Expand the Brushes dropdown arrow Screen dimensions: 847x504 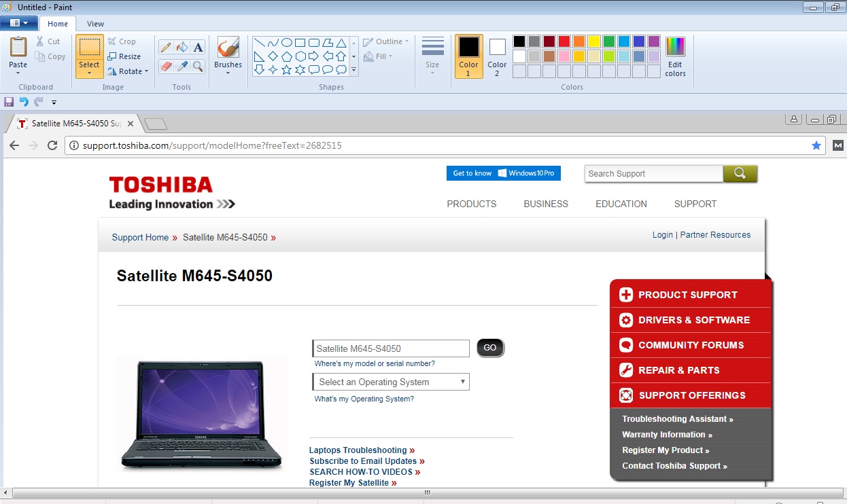point(228,73)
